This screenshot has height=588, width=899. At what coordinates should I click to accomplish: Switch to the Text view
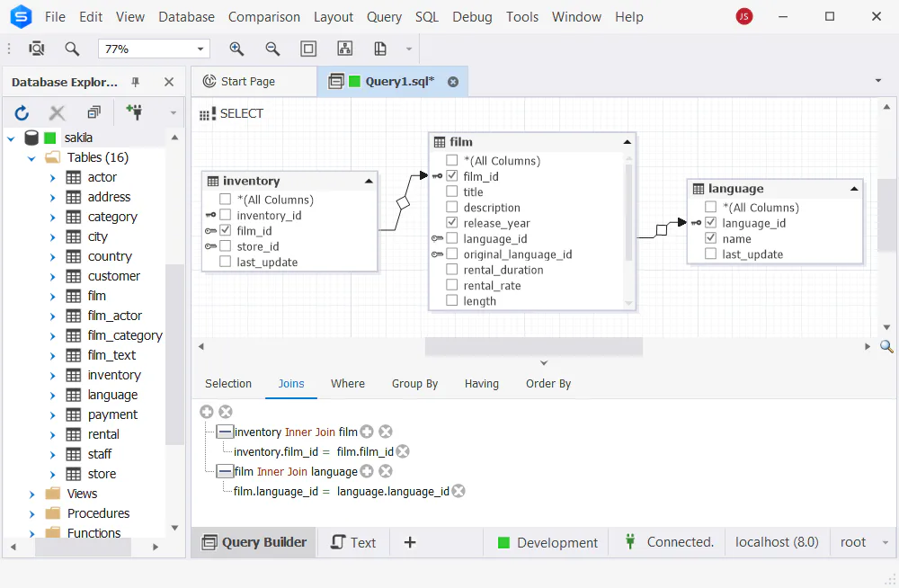coord(353,542)
